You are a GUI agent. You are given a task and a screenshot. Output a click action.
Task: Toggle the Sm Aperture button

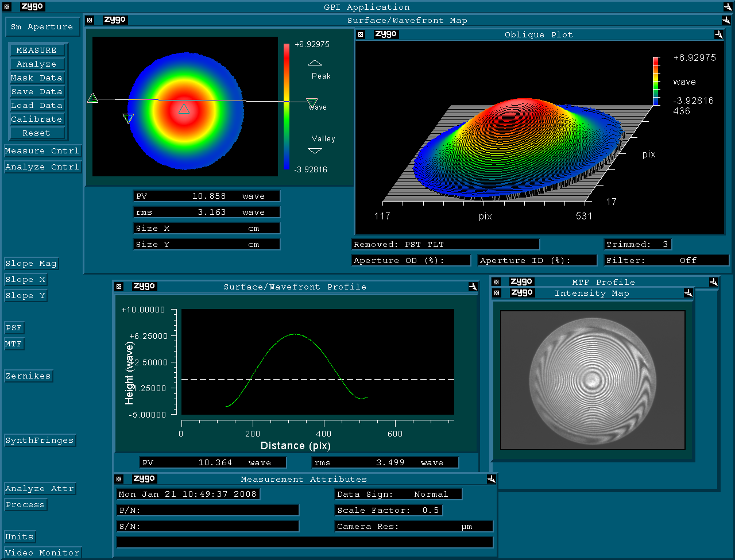[x=42, y=26]
